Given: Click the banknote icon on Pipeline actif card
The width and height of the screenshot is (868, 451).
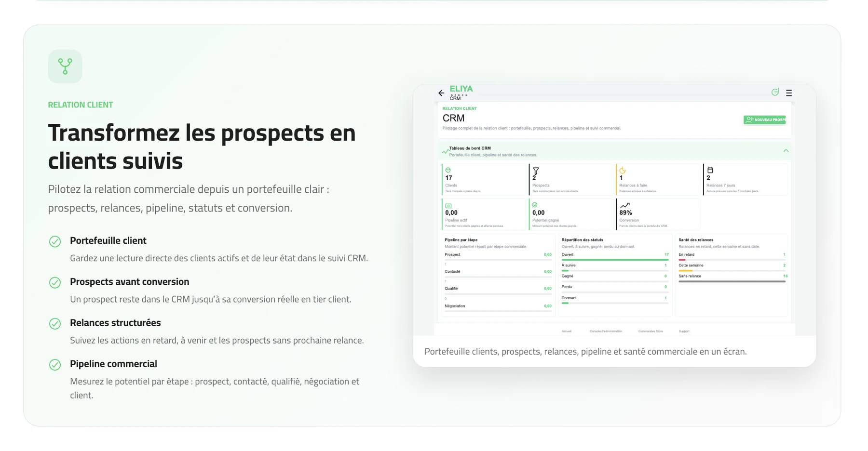Looking at the screenshot, I should (448, 206).
